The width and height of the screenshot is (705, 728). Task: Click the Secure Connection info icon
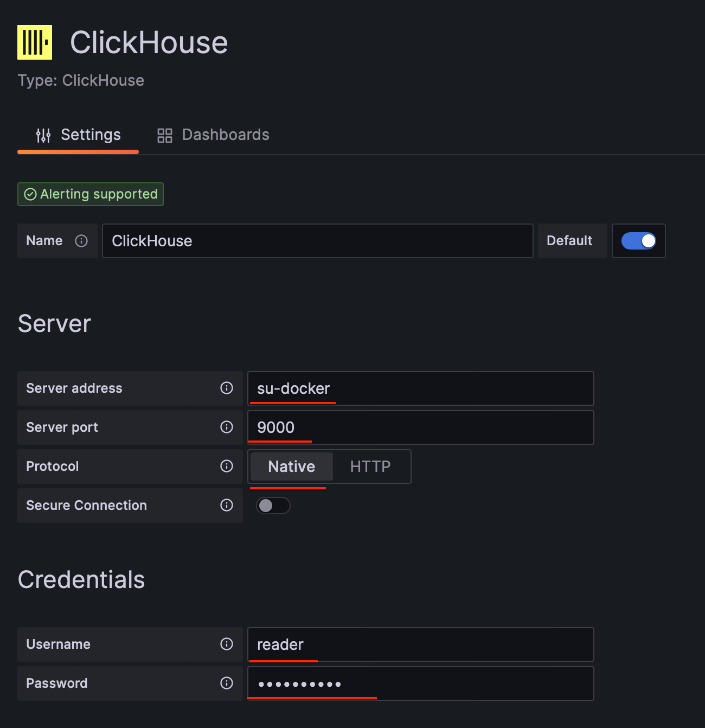pos(227,505)
